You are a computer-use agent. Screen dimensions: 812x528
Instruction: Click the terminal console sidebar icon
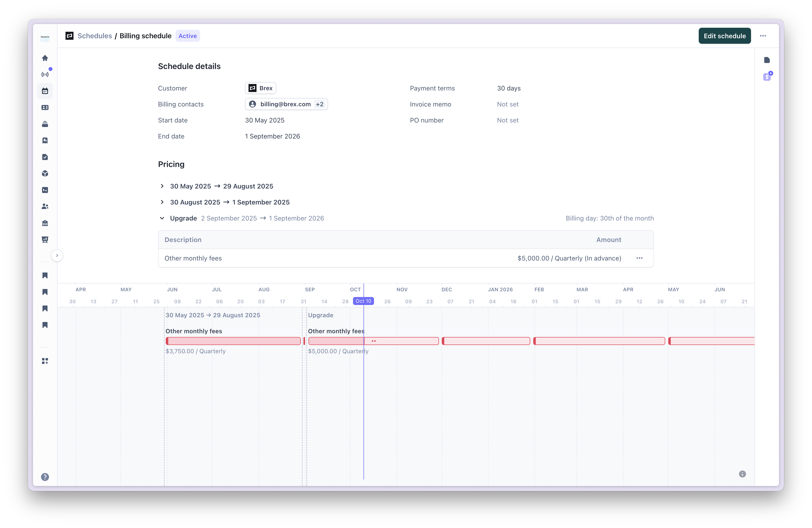pyautogui.click(x=45, y=190)
